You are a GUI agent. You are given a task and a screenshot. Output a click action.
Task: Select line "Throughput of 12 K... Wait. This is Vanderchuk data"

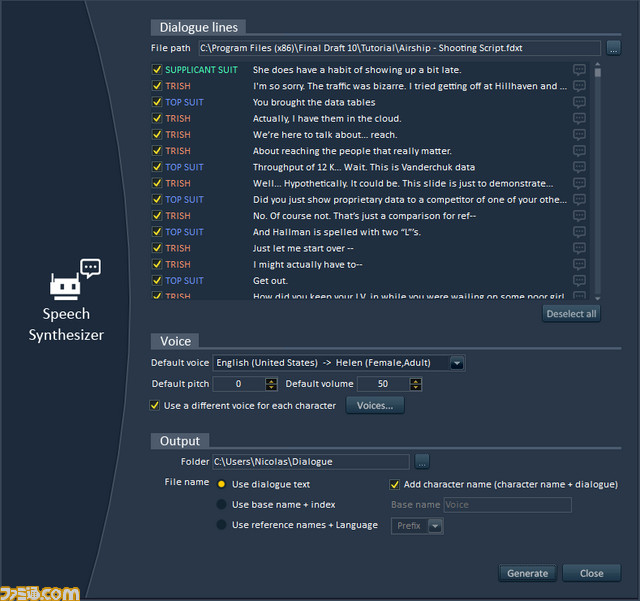pyautogui.click(x=364, y=167)
